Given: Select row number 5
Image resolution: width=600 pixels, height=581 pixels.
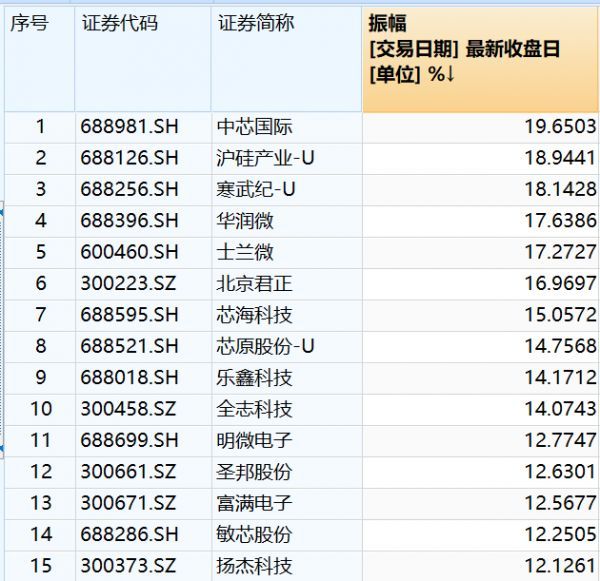Looking at the screenshot, I should click(41, 252).
